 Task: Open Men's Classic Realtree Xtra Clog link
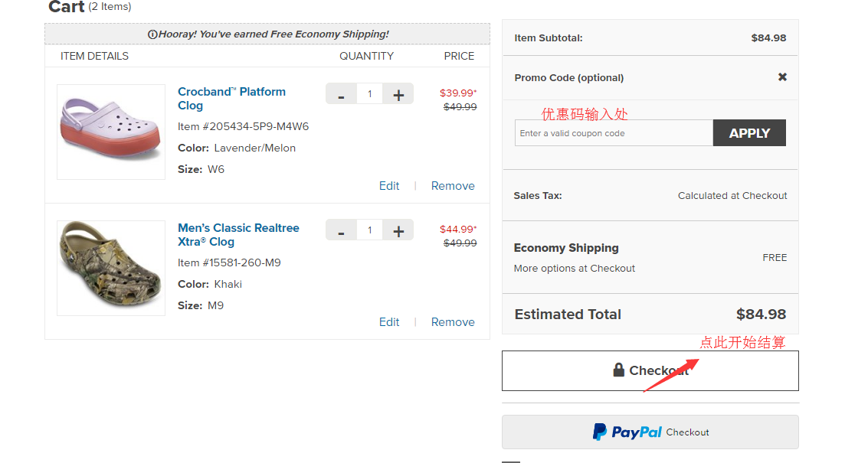point(238,234)
